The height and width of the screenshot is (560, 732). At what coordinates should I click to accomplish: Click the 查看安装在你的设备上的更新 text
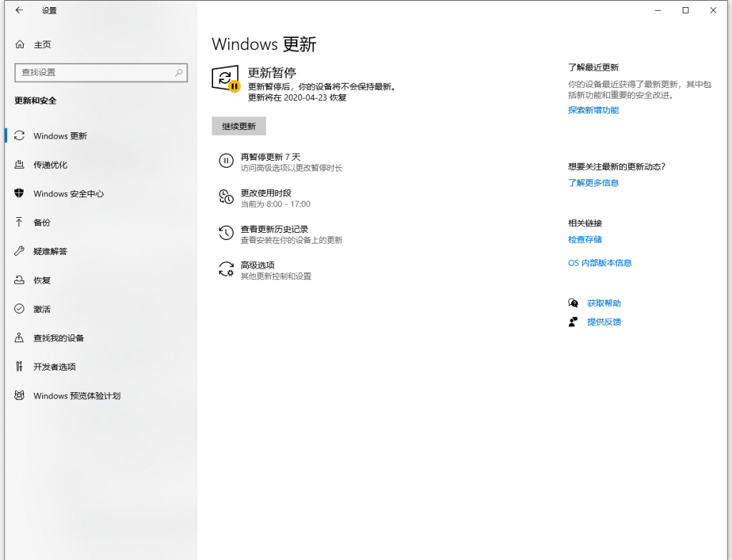[x=292, y=240]
